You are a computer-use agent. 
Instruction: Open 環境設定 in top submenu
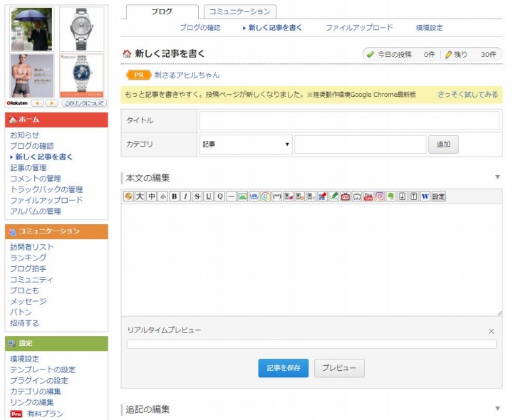(x=430, y=28)
